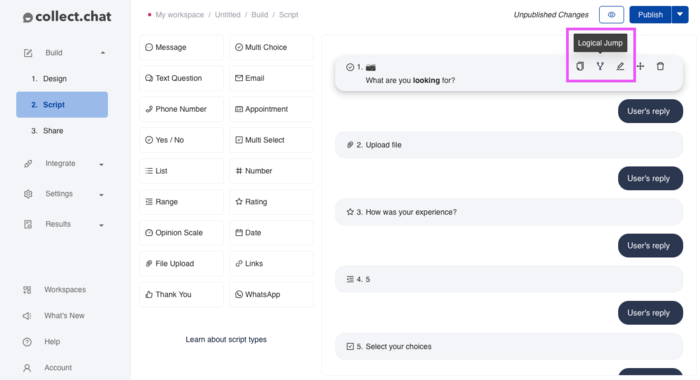700x380 pixels.
Task: Click the text What are you looking for?
Action: (410, 80)
